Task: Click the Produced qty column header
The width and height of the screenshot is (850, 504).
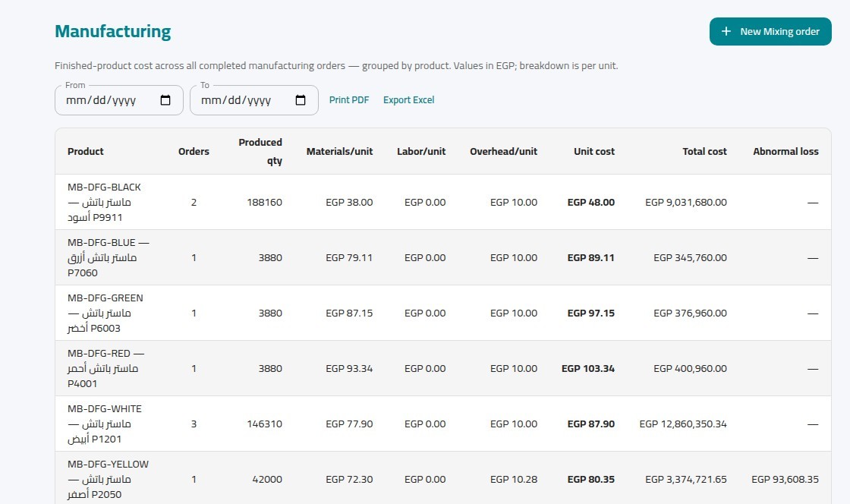Action: coord(260,151)
